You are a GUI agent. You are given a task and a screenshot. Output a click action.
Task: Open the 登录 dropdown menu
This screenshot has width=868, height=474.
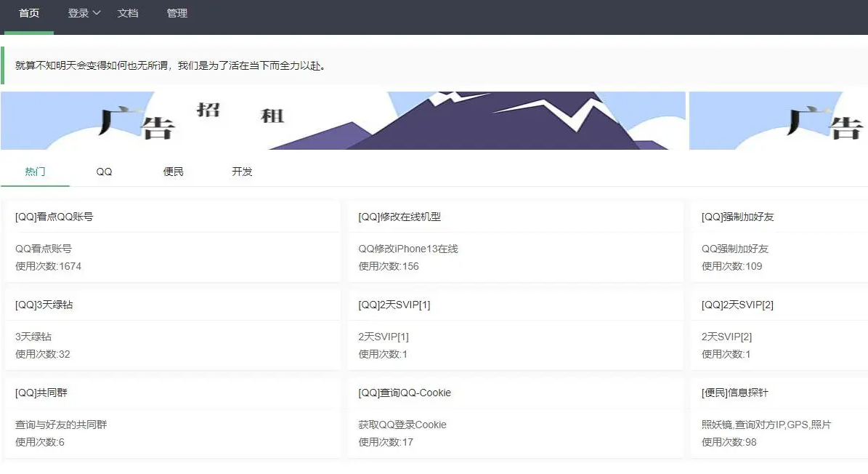pyautogui.click(x=84, y=13)
